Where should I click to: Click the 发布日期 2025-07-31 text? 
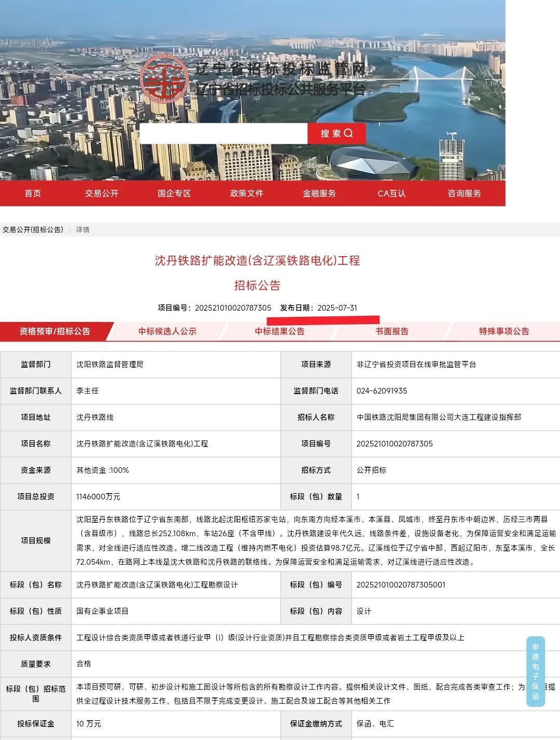click(318, 308)
